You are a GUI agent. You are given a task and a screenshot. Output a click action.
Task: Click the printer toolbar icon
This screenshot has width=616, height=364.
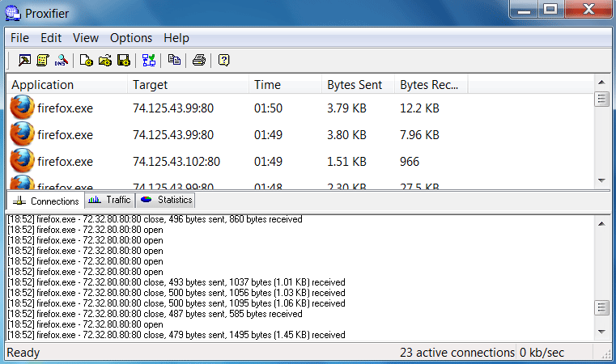(x=199, y=60)
